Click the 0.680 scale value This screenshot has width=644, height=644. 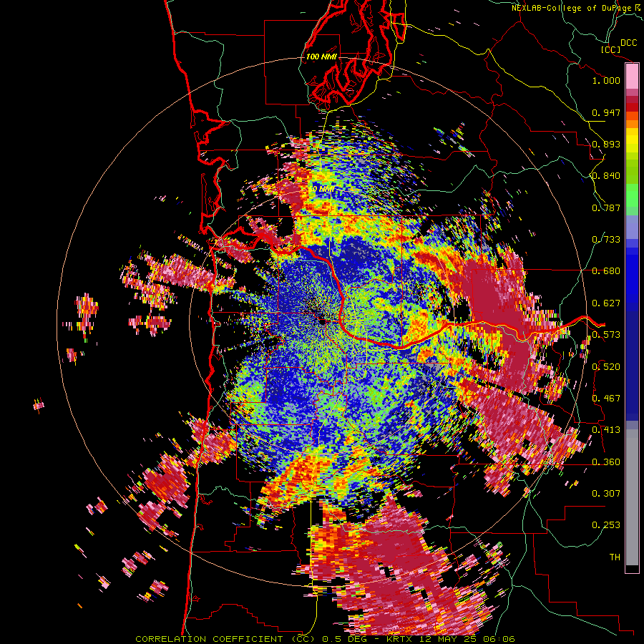point(606,271)
